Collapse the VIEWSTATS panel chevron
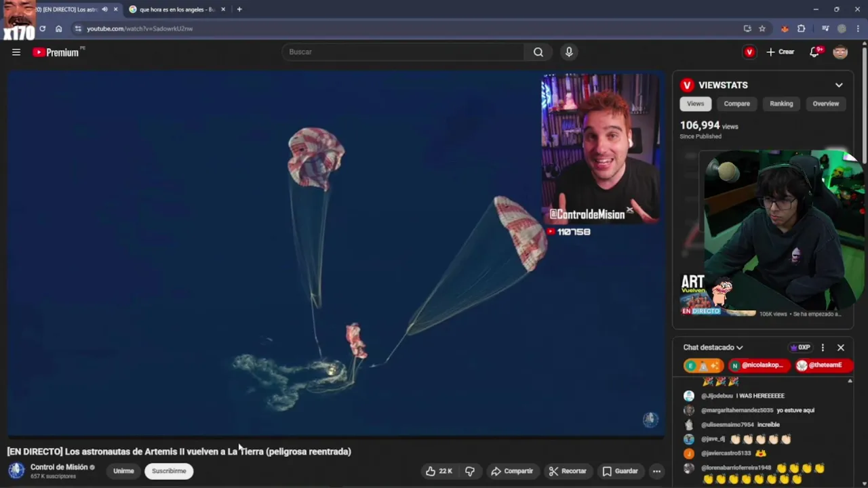868x488 pixels. coord(839,85)
